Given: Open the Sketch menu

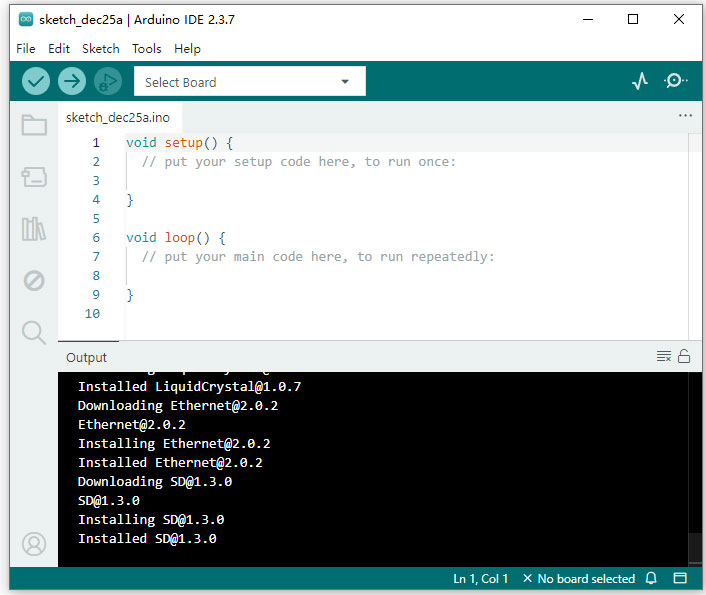Looking at the screenshot, I should pyautogui.click(x=101, y=49).
